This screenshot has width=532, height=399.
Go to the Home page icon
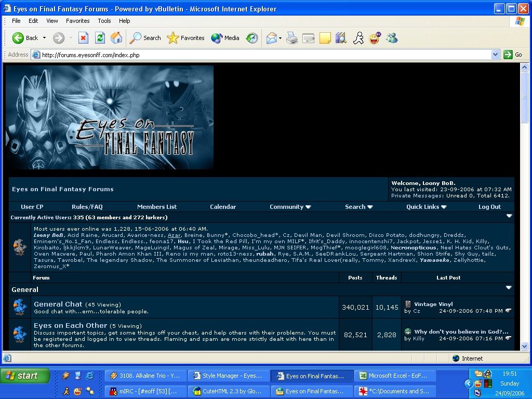[116, 38]
